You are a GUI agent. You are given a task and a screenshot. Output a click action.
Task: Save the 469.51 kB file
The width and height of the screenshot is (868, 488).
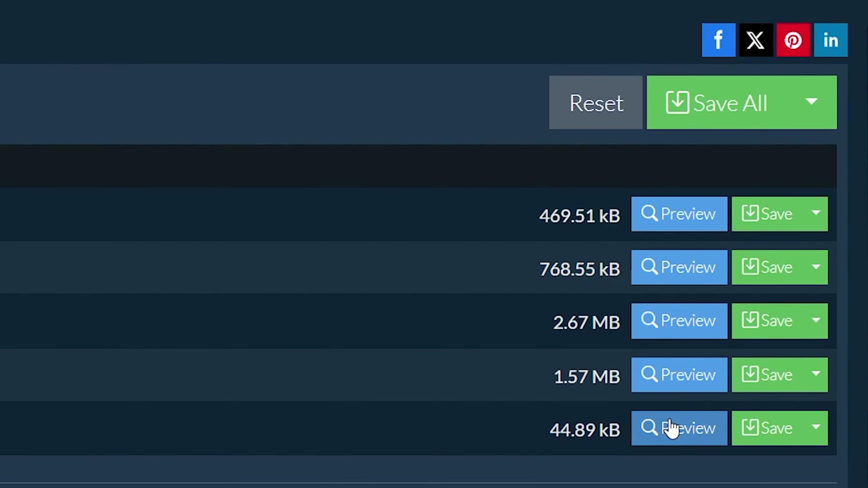click(x=767, y=214)
